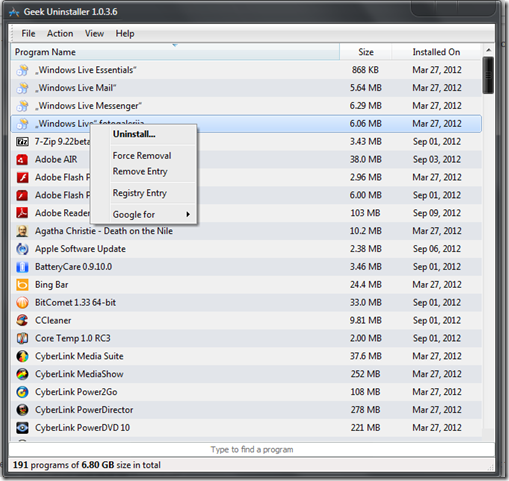Click the Bing Bar icon

tap(22, 285)
